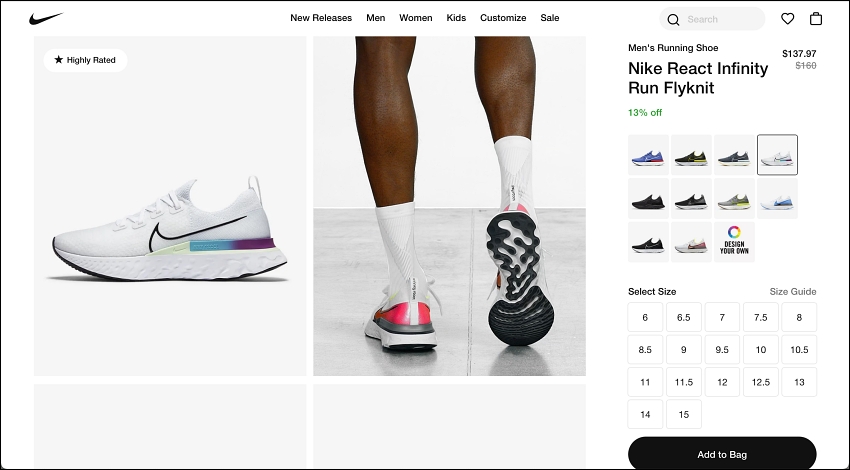Viewport: 850px width, 470px height.
Task: Open the white shoe side-view image
Action: (x=170, y=206)
